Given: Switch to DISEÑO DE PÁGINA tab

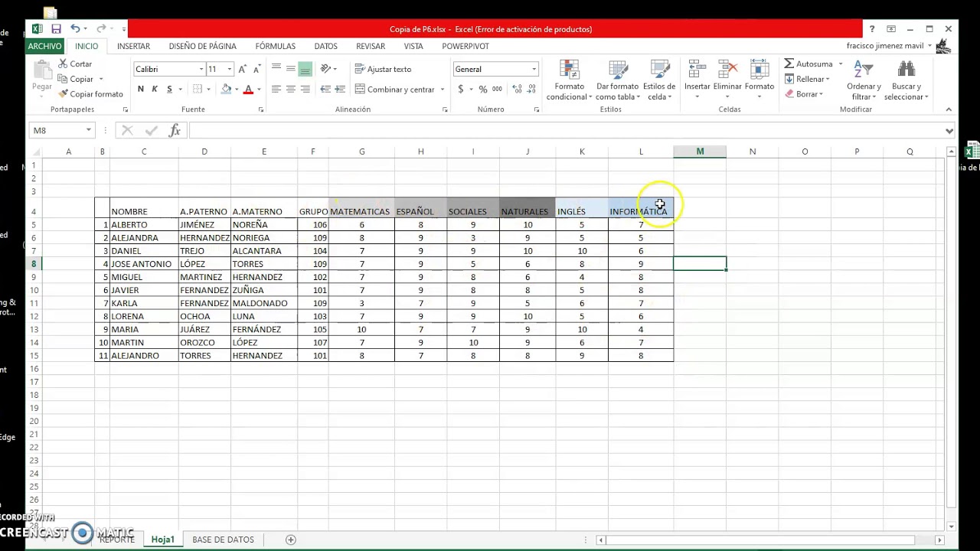Looking at the screenshot, I should [202, 46].
